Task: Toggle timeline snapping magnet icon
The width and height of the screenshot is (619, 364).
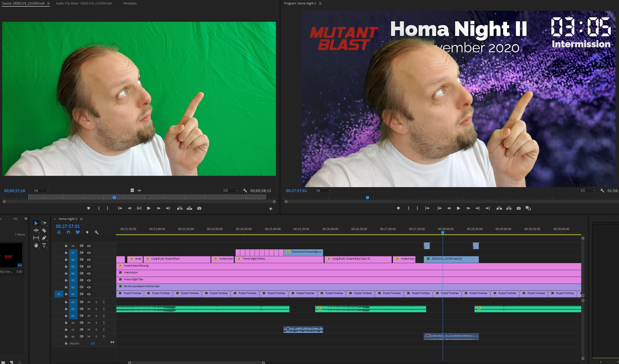Action: [x=68, y=233]
